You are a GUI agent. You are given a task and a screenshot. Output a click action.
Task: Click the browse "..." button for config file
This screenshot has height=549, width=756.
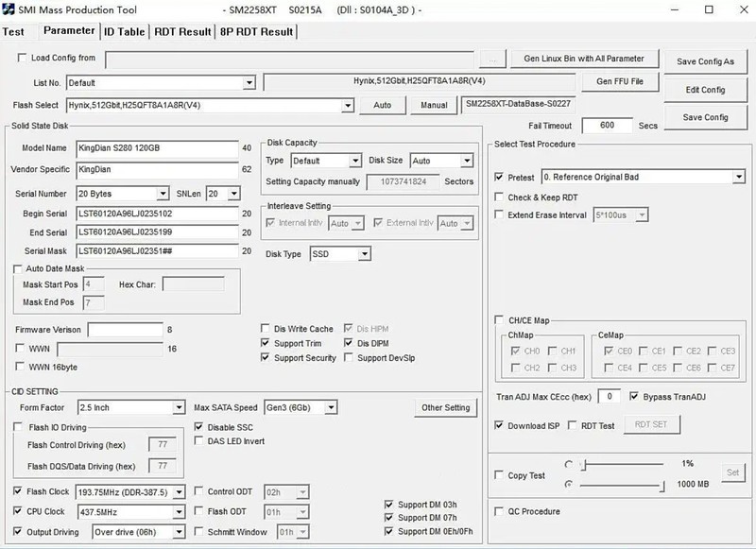pyautogui.click(x=492, y=60)
